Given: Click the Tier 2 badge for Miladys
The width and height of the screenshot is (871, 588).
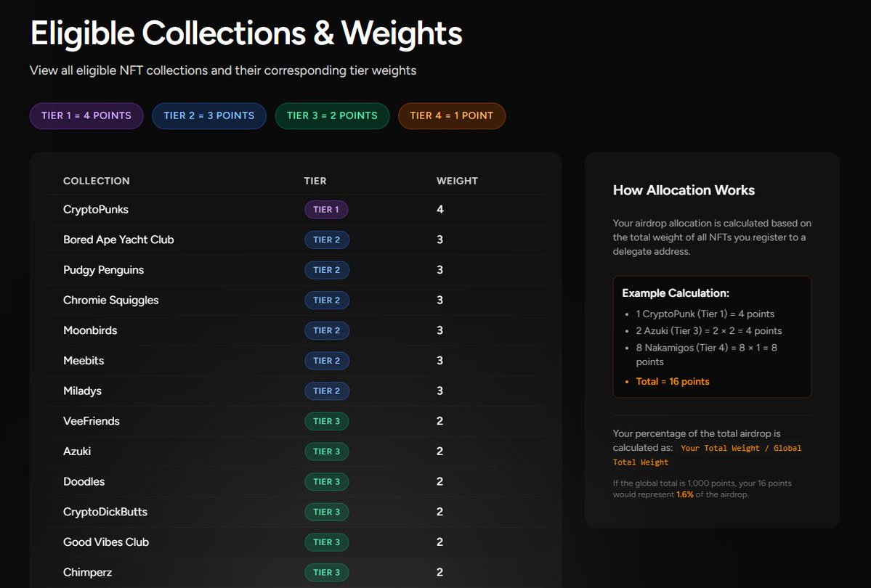Looking at the screenshot, I should click(327, 391).
